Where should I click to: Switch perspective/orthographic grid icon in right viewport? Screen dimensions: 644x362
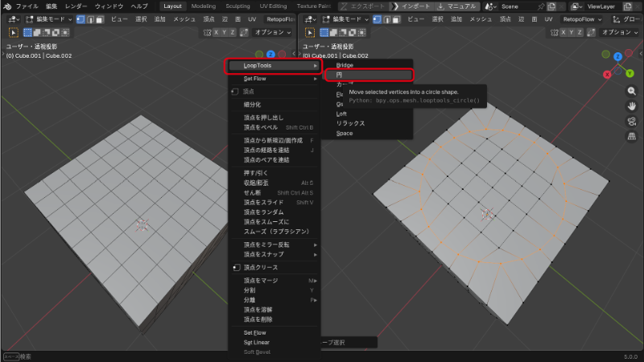pyautogui.click(x=632, y=136)
